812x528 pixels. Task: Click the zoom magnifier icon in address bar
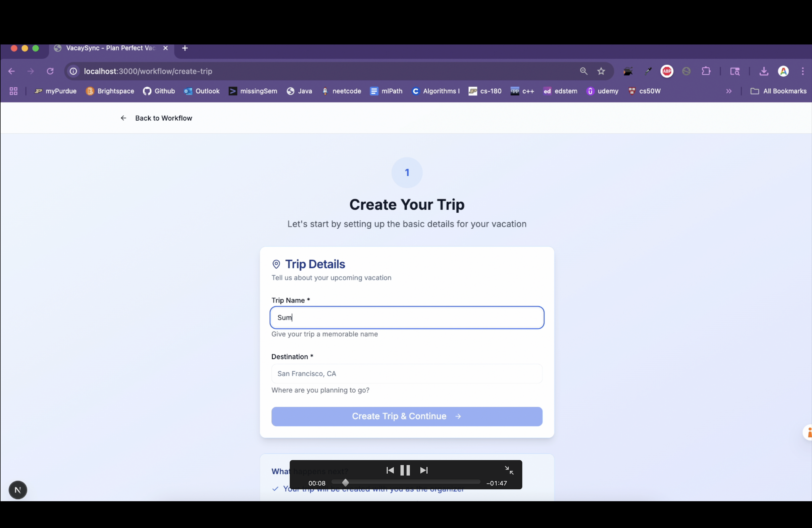[x=583, y=71]
